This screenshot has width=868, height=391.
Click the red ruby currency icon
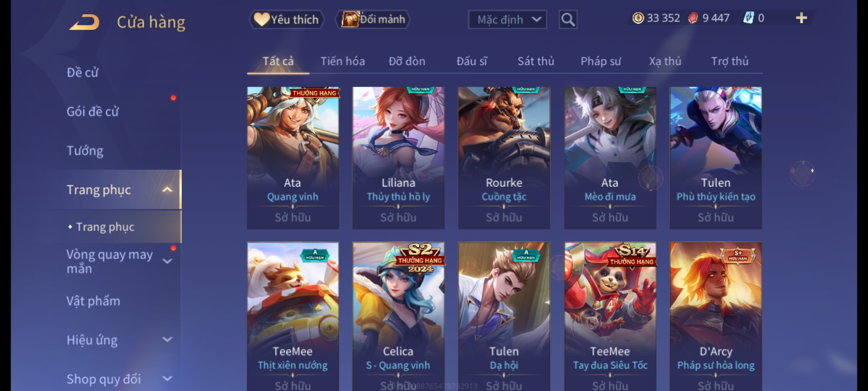tap(693, 18)
